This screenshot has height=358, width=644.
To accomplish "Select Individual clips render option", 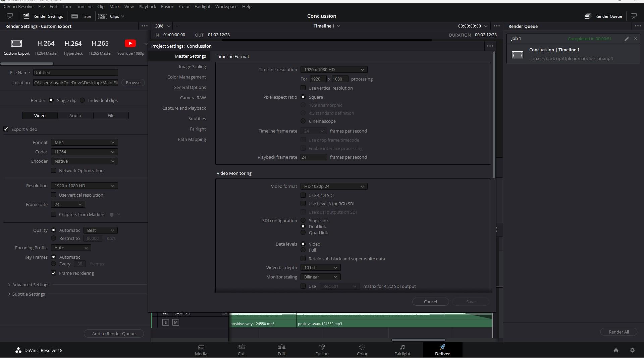I will tap(83, 100).
